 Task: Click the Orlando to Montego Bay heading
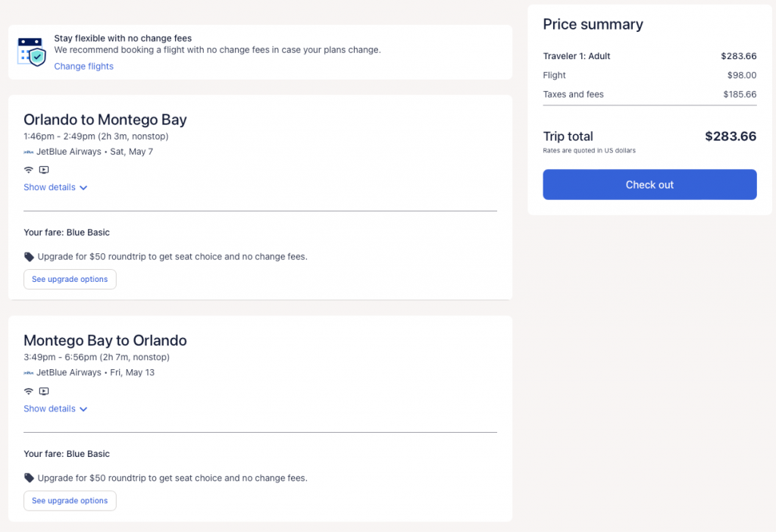[x=105, y=120]
